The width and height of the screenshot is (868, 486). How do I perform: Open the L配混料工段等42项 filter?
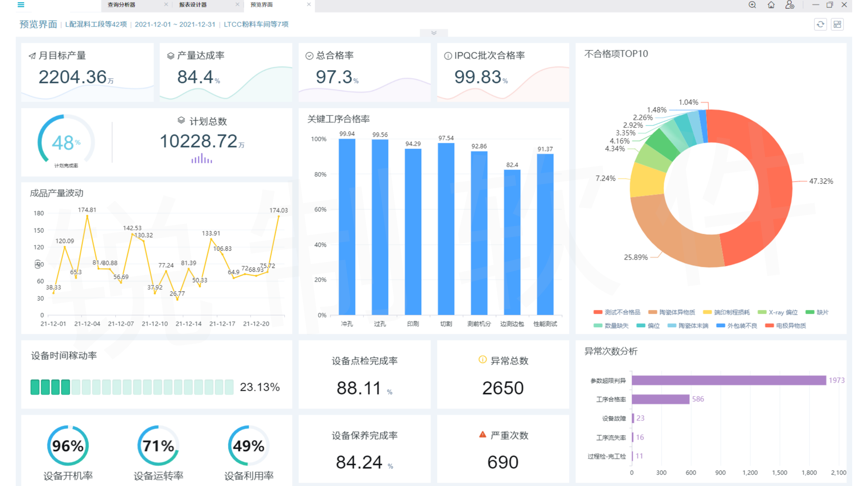pyautogui.click(x=96, y=24)
